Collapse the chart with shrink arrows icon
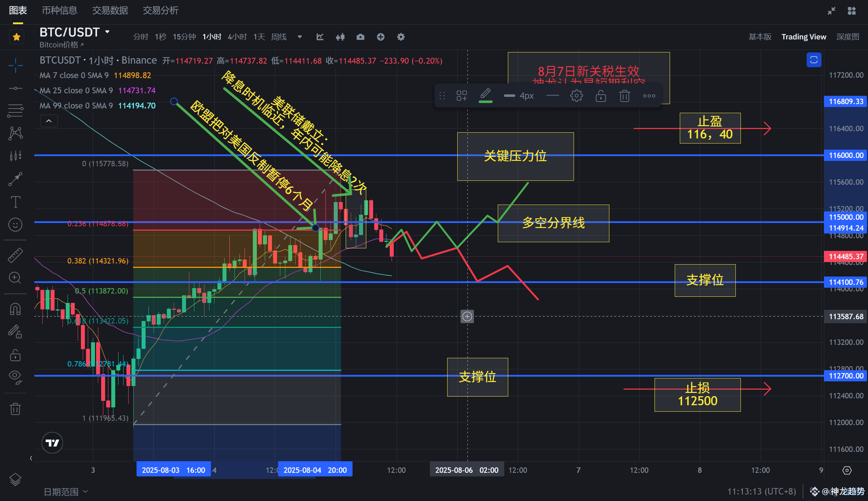868x501 pixels. tap(832, 11)
